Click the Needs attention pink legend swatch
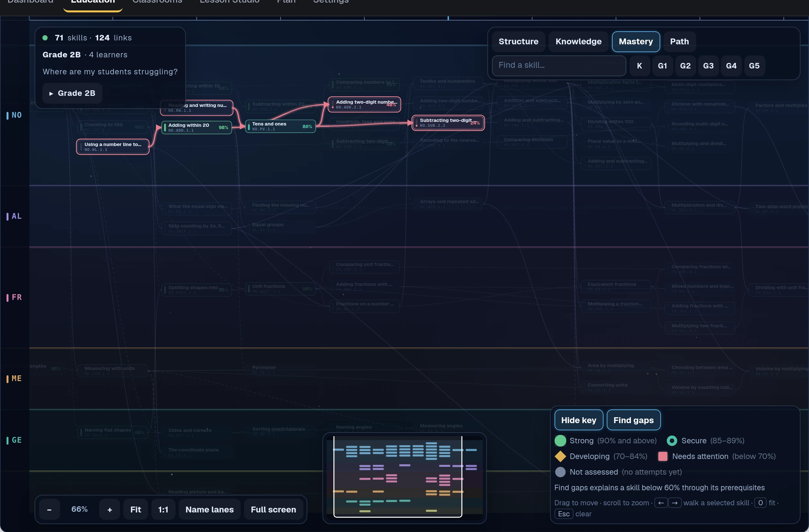Viewport: 809px width, 532px height. [x=663, y=456]
